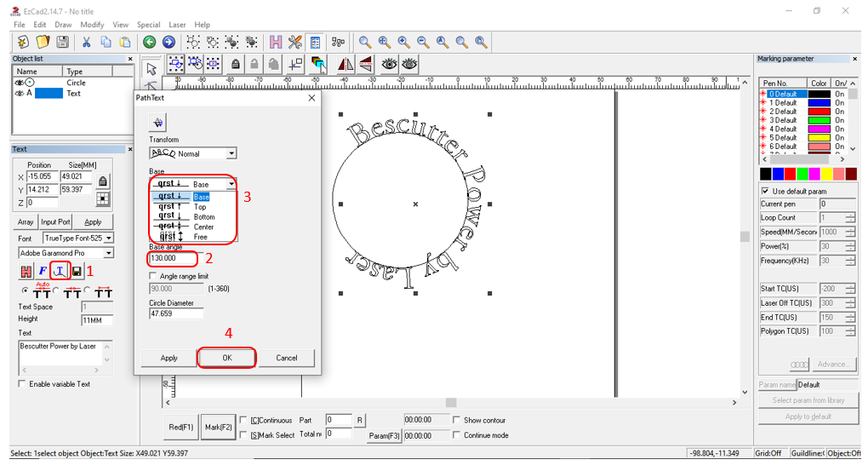Undo with the green back-arrow icon
The height and width of the screenshot is (471, 868).
click(149, 42)
